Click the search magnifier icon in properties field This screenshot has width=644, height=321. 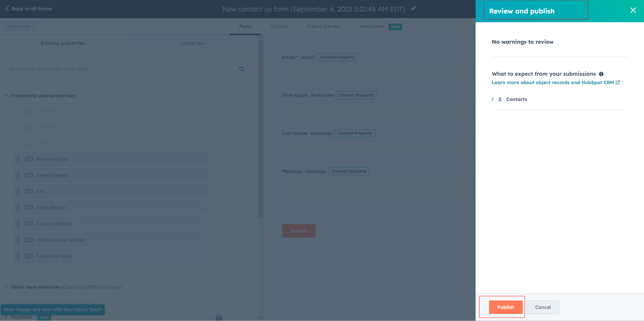[241, 69]
